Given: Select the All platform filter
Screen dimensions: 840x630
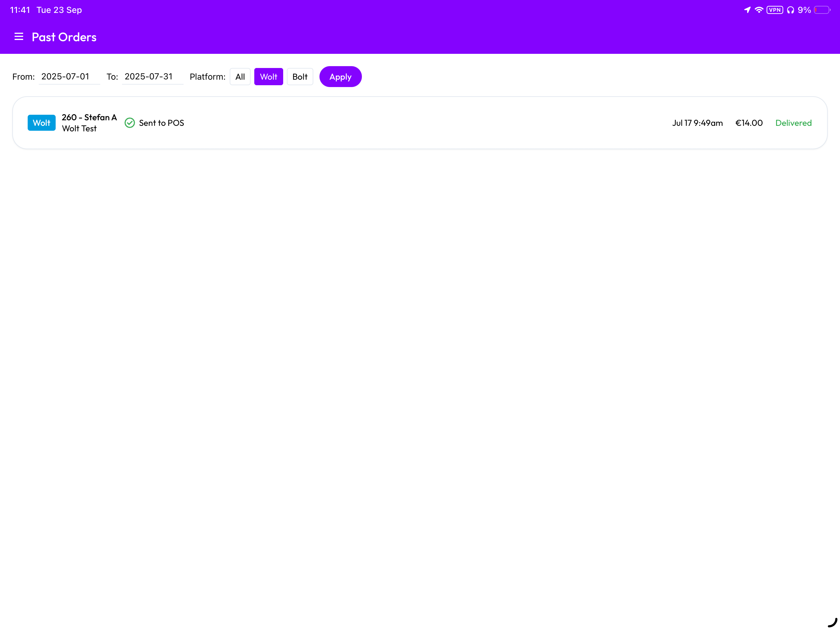Looking at the screenshot, I should [x=240, y=77].
